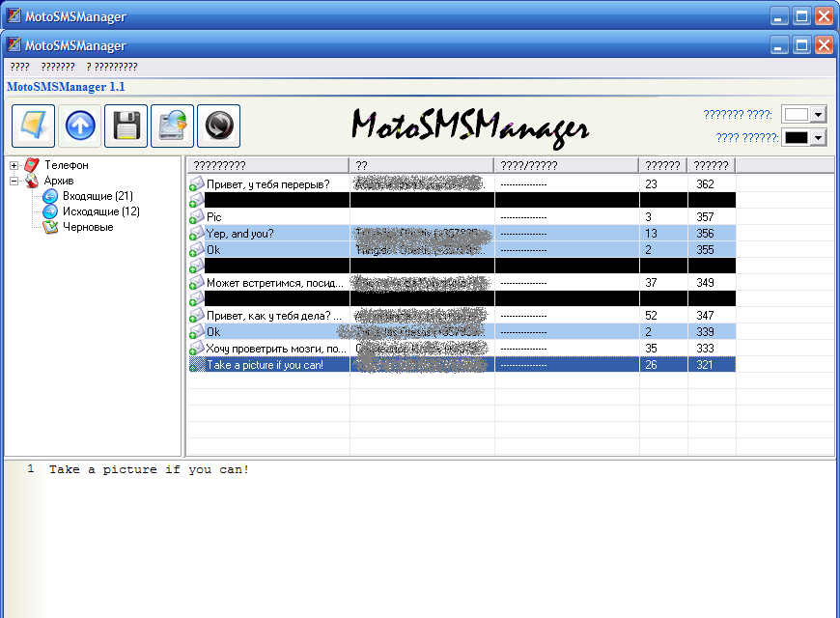Viewport: 840px width, 618px height.
Task: Collapse the Архив tree node
Action: coord(14,182)
